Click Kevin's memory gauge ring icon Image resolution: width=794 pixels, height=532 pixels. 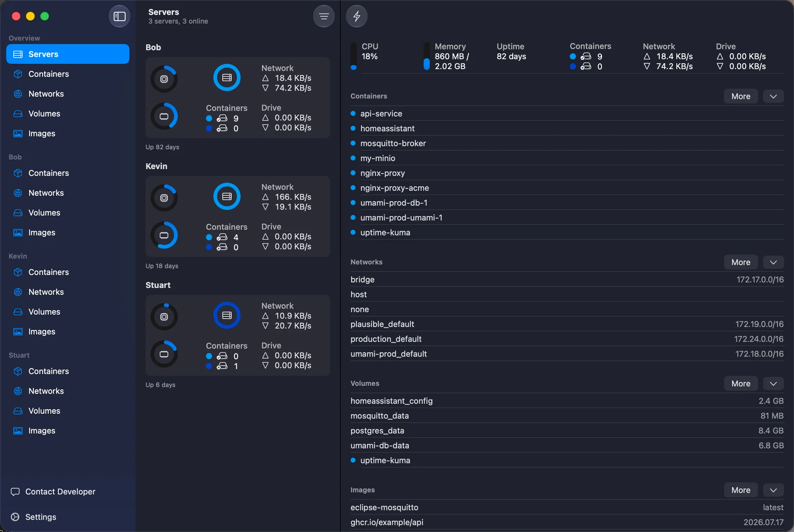[x=164, y=235]
